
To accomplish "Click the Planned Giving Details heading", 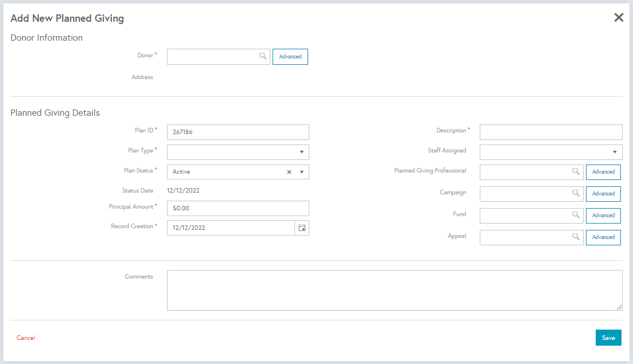I will click(55, 113).
